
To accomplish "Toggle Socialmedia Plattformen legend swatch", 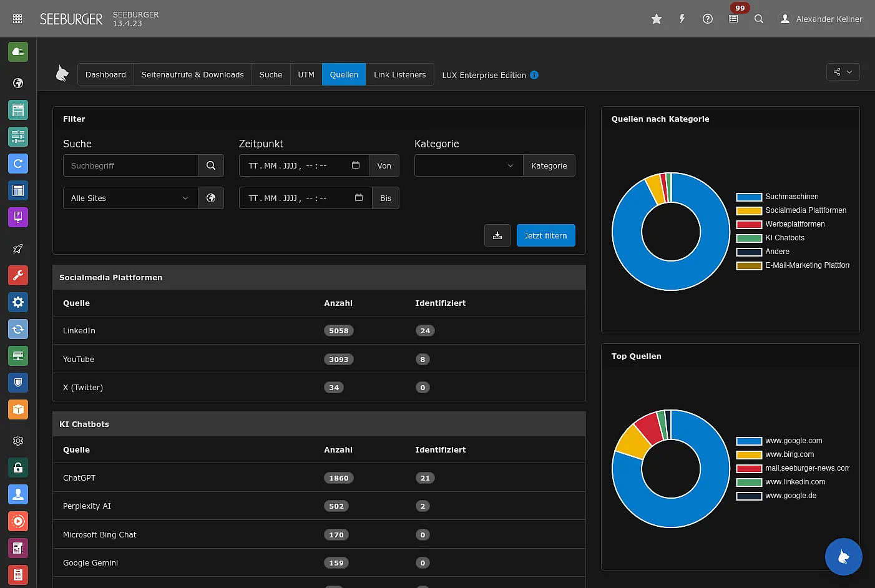I will tap(749, 210).
